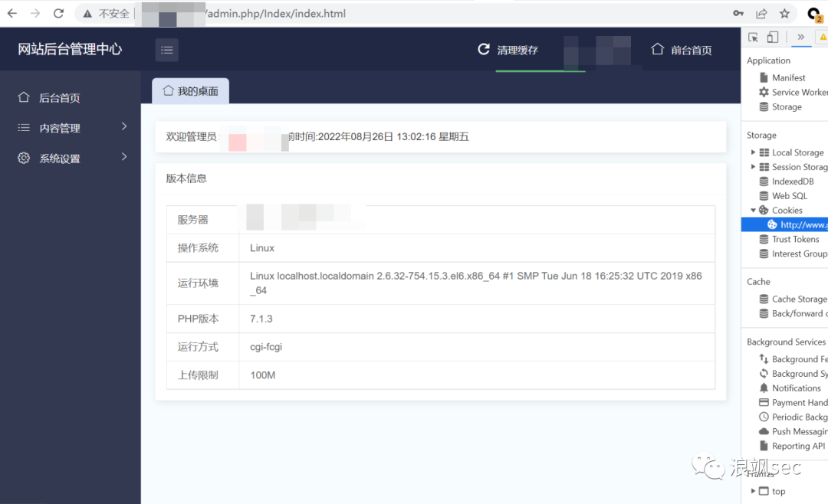Open 系统设置 sidebar menu
Image resolution: width=828 pixels, height=504 pixels.
click(60, 159)
